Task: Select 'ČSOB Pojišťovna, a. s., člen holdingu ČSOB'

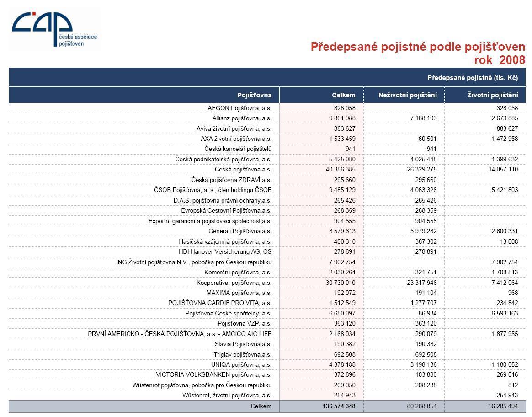Action: (x=213, y=190)
